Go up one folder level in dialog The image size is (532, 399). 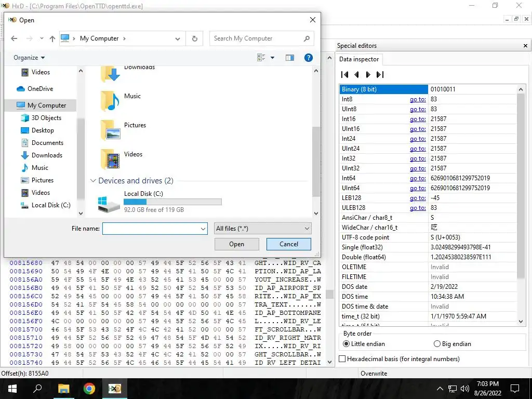click(52, 38)
